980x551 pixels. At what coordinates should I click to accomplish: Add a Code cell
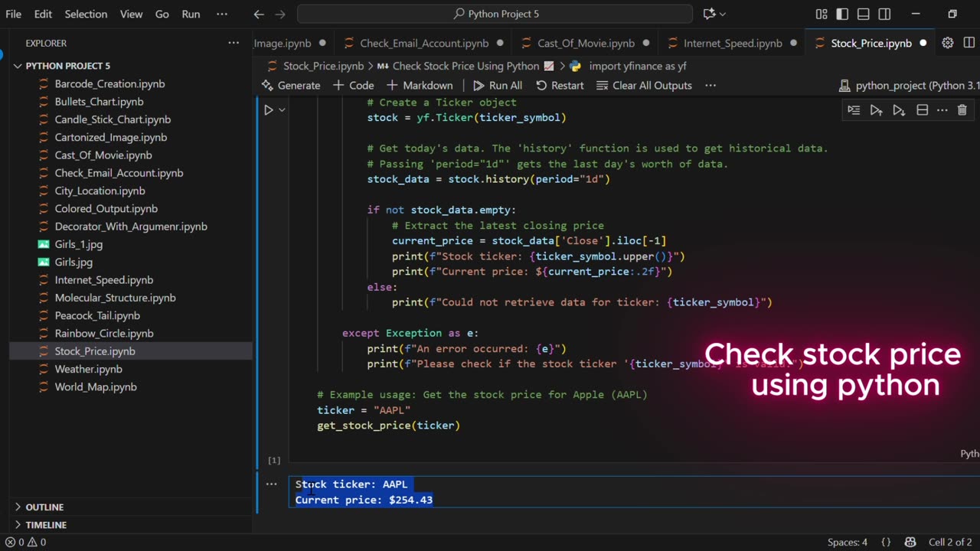353,85
